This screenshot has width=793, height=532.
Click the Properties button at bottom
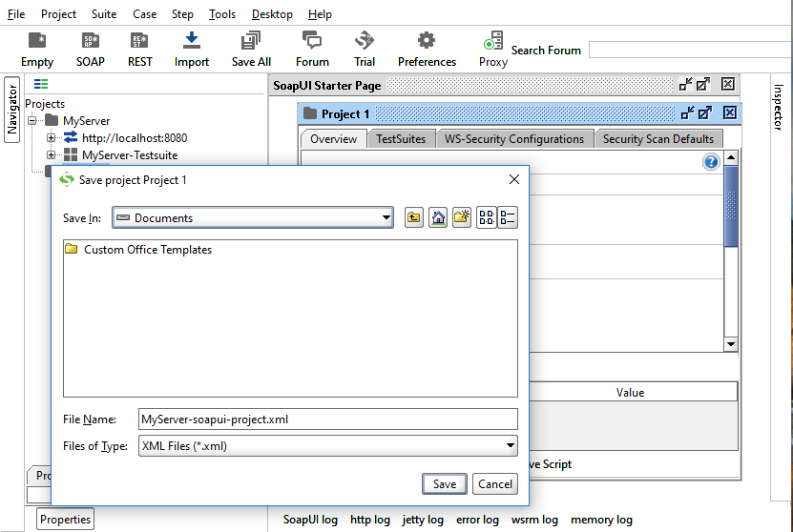coord(65,520)
